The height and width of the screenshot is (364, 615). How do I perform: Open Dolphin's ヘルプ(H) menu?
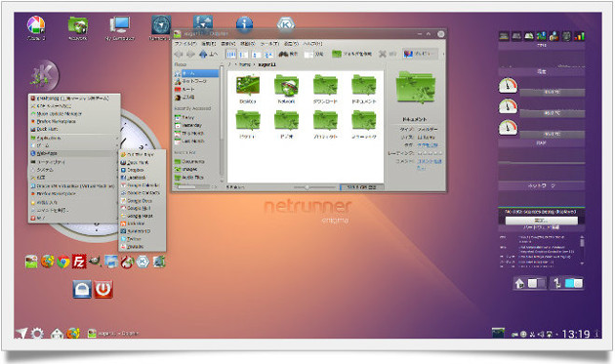(312, 43)
